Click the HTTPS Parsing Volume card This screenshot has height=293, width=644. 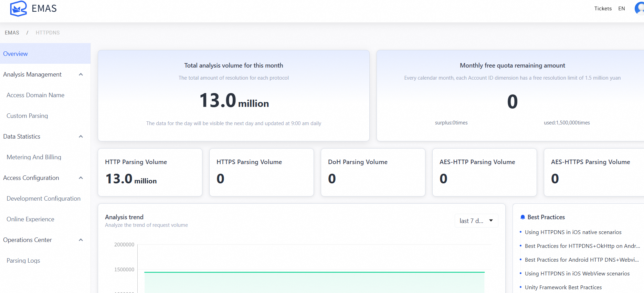tap(262, 172)
